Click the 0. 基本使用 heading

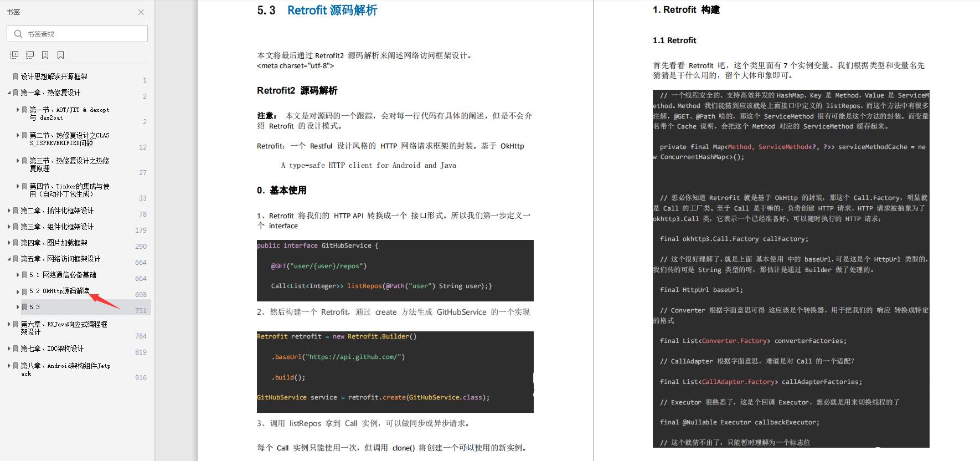coord(281,190)
